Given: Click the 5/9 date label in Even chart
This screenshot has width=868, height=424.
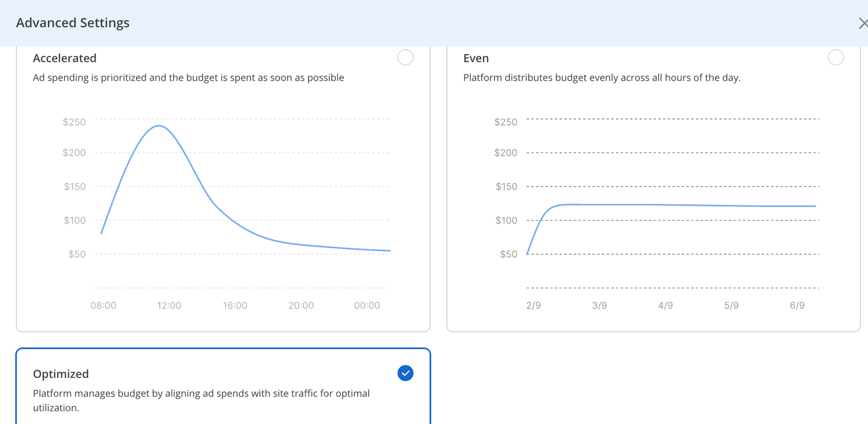Looking at the screenshot, I should click(731, 306).
